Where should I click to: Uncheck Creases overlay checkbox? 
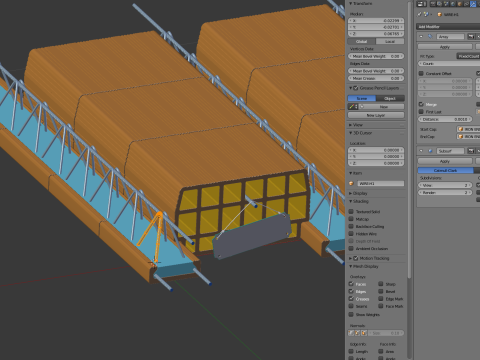click(351, 299)
